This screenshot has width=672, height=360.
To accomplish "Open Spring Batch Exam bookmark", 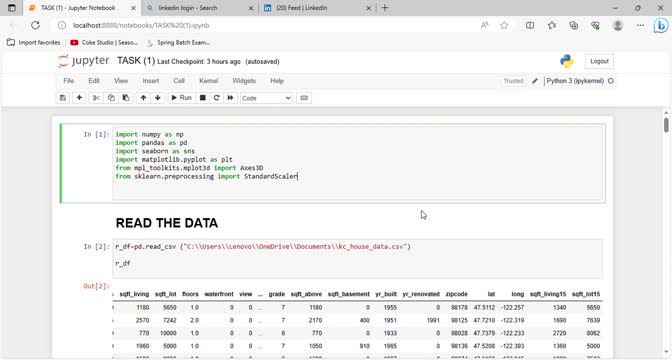I will pos(178,42).
